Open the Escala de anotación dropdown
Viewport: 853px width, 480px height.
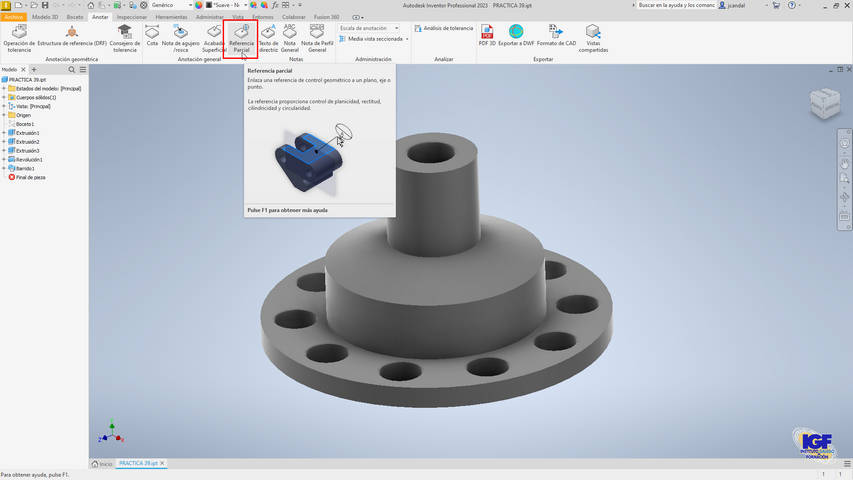click(368, 28)
